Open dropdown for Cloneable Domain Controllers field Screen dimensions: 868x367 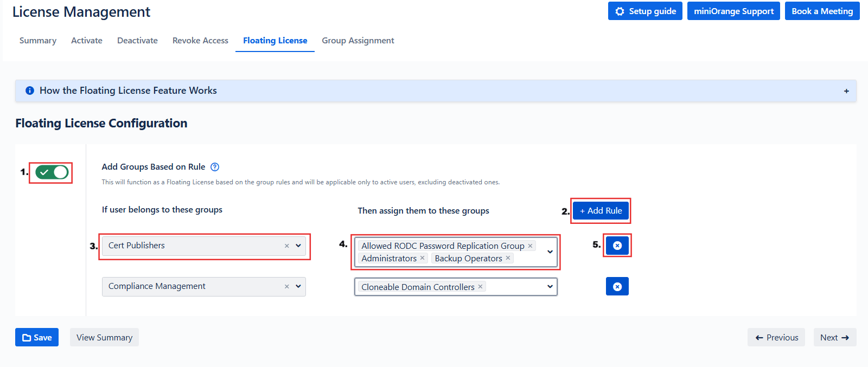pyautogui.click(x=550, y=287)
